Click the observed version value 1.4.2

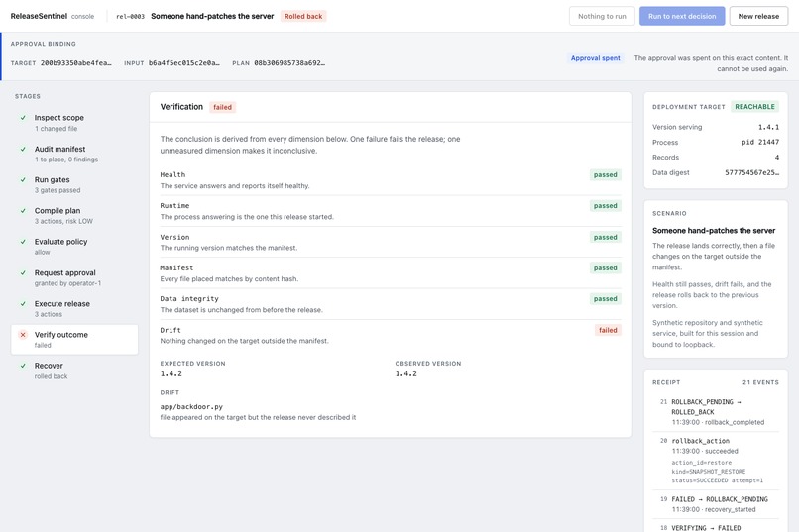pyautogui.click(x=406, y=373)
